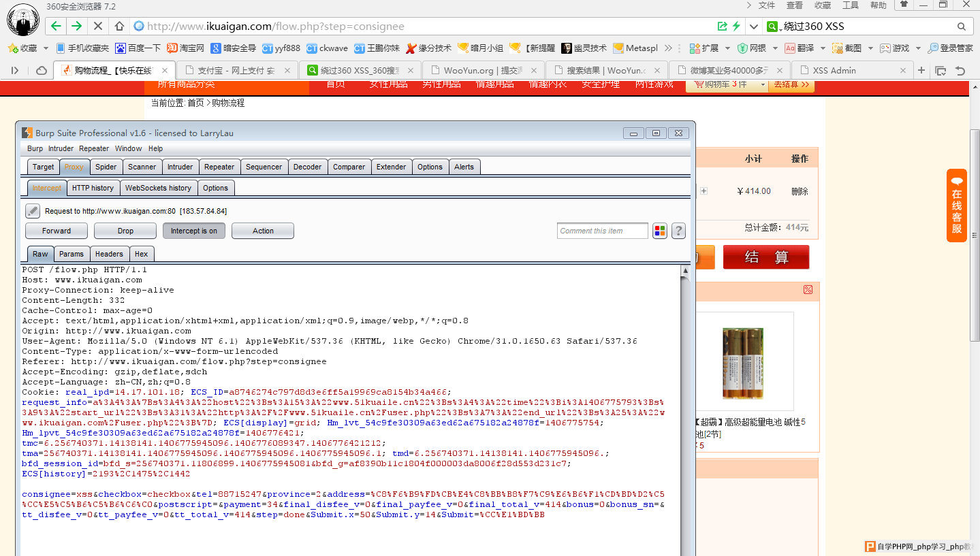
Task: Open the Intruder menu in menu bar
Action: pos(61,148)
